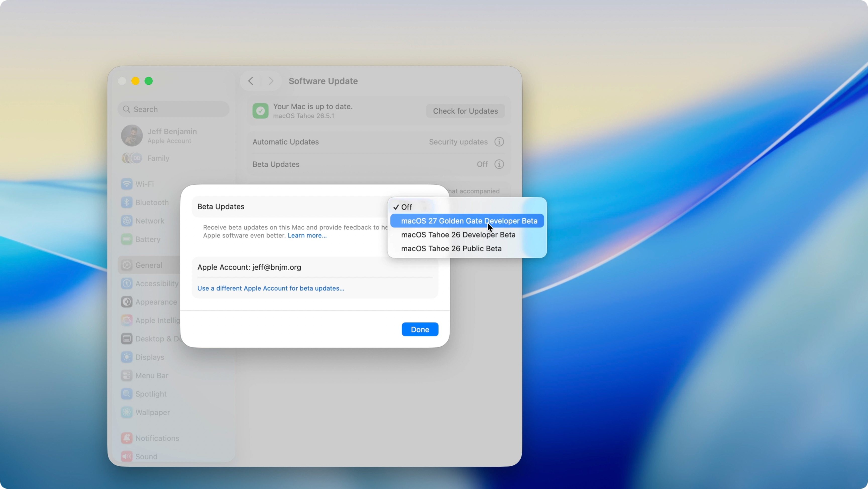The width and height of the screenshot is (868, 489).
Task: Open Desktop & Dock icon
Action: click(127, 338)
